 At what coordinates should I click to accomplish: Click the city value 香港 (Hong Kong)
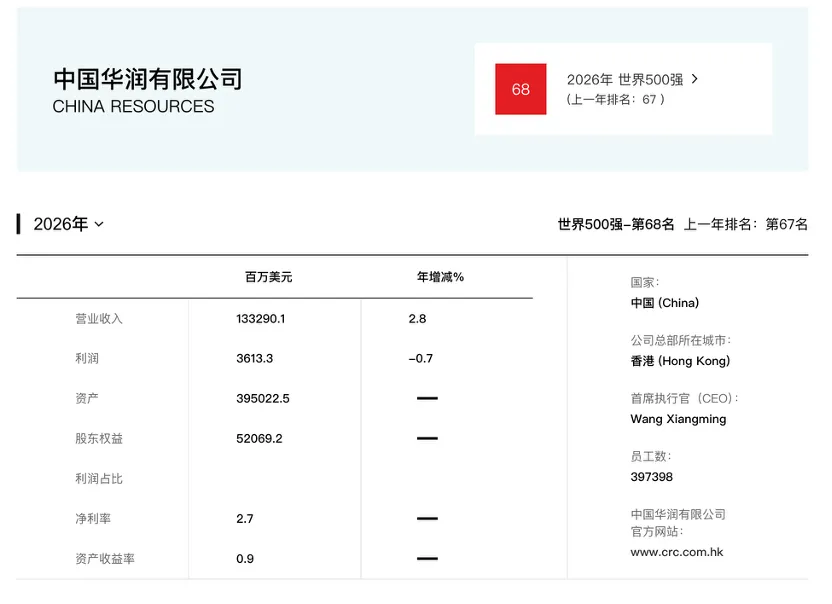click(x=680, y=361)
